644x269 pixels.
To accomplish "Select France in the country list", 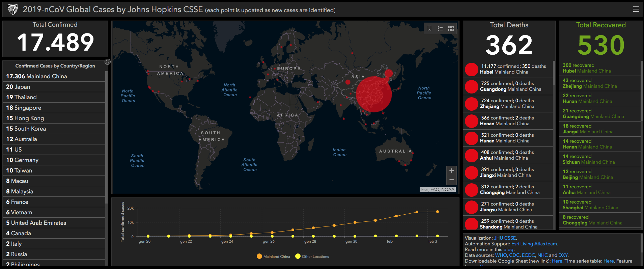I will tap(54, 202).
